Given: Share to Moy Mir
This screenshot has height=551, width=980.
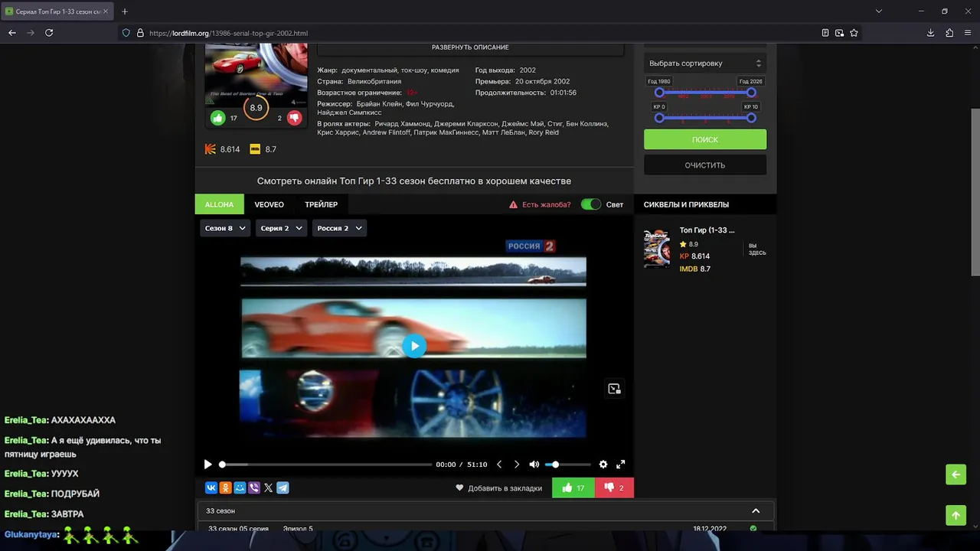Looking at the screenshot, I should [x=240, y=487].
